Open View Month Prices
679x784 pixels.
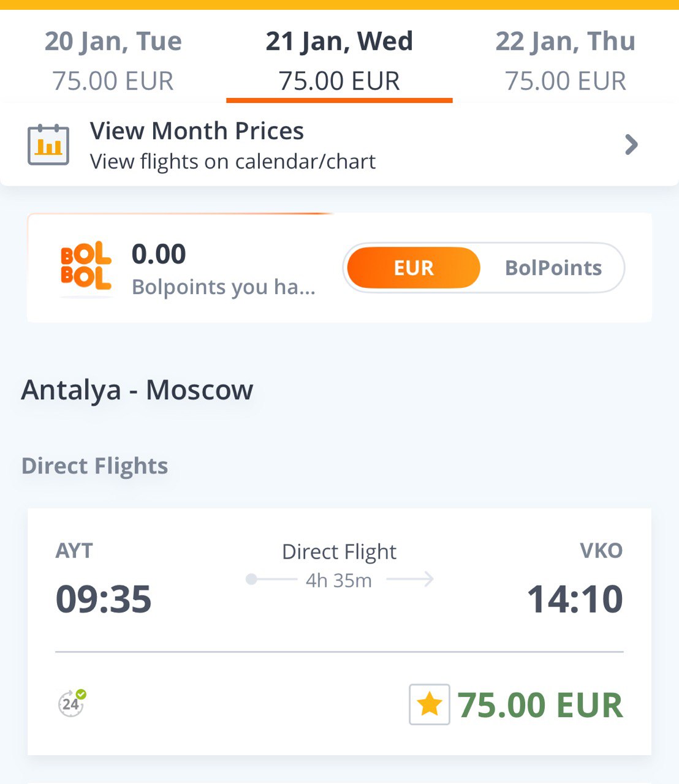click(339, 145)
